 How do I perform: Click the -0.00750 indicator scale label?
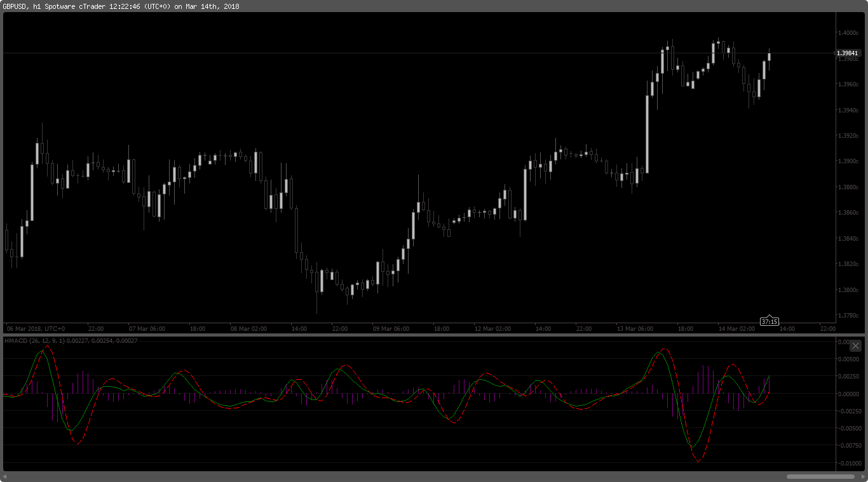848,446
